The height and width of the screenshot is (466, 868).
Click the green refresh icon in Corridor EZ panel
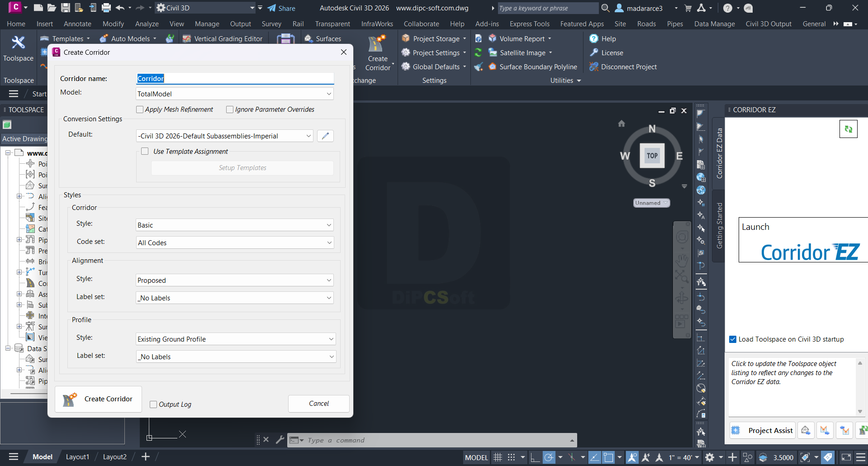848,129
